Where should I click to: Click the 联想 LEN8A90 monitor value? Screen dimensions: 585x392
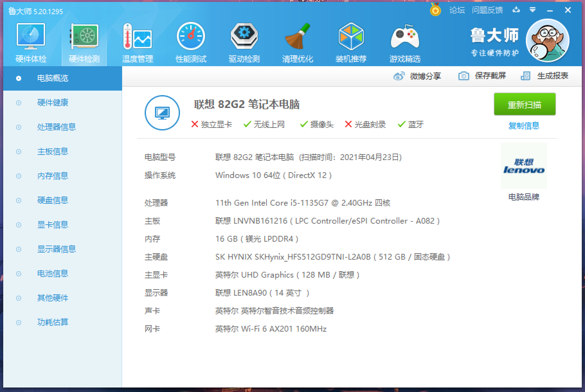click(x=262, y=293)
